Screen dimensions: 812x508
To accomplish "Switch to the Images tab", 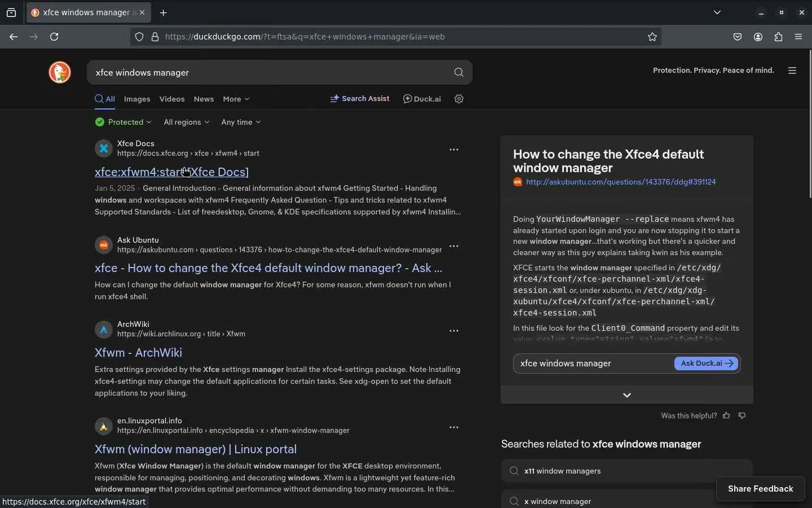I will coord(137,99).
